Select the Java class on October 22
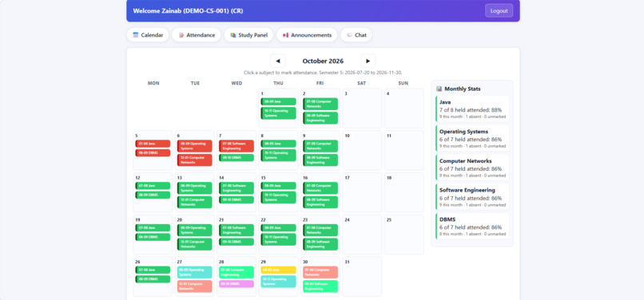 coord(278,227)
